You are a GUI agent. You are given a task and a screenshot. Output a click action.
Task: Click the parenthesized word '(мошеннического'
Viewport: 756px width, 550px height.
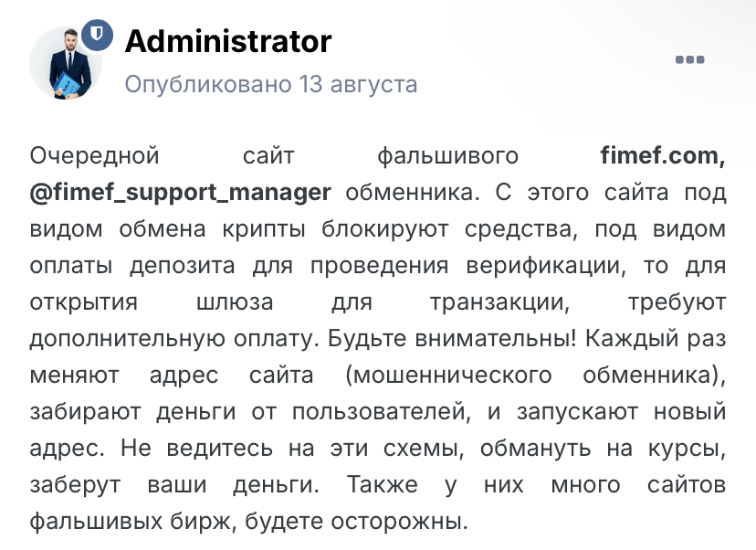tap(448, 375)
